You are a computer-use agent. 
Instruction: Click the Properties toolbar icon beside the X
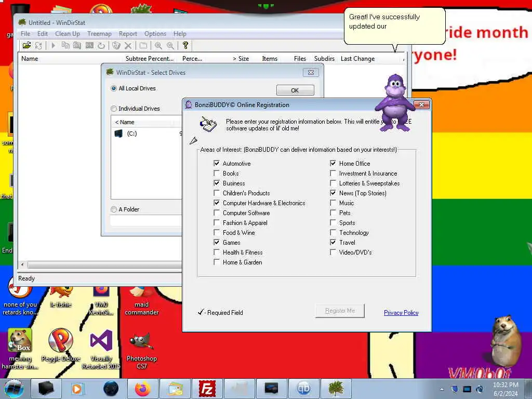[143, 45]
